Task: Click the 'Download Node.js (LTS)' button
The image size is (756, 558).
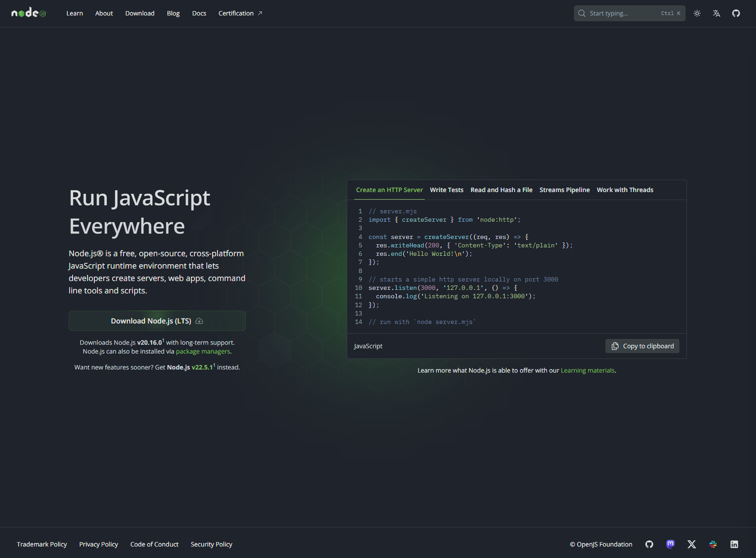Action: 157,321
